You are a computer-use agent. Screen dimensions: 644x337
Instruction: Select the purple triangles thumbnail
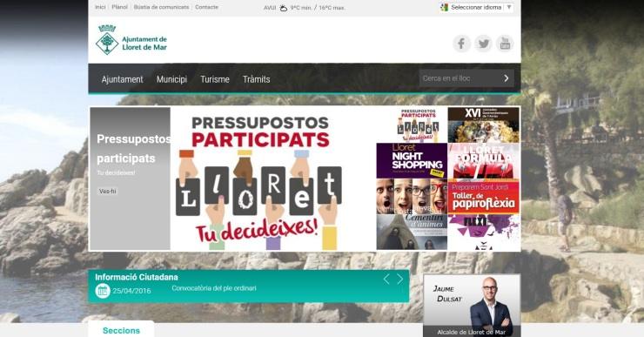point(483,232)
